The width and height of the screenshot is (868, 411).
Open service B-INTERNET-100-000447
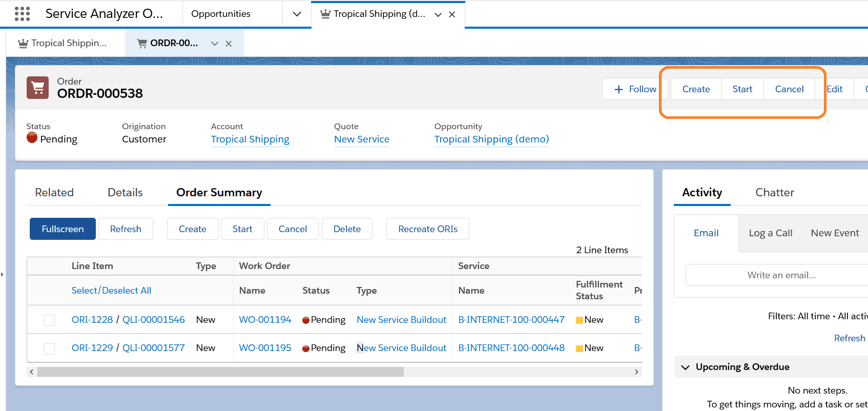point(511,320)
